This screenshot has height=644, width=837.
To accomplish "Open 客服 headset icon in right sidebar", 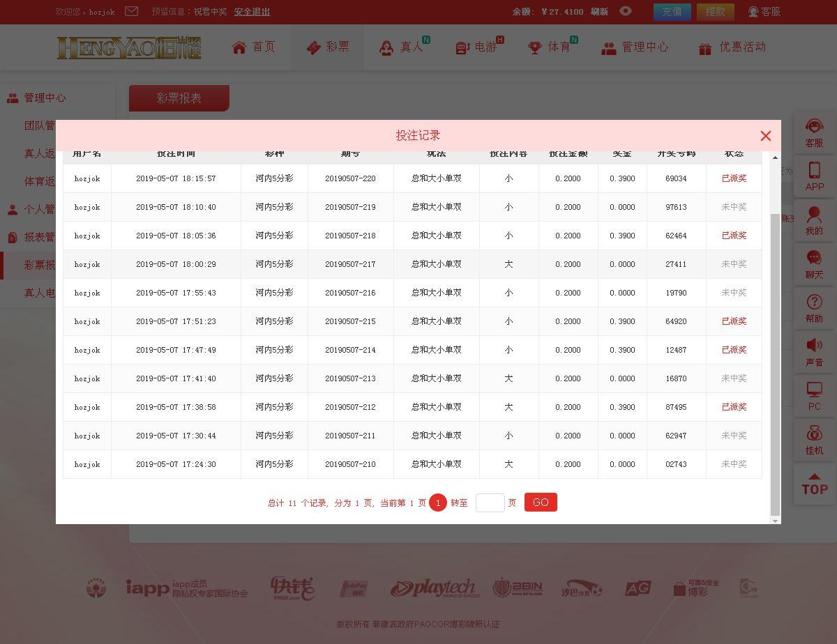I will point(814,132).
